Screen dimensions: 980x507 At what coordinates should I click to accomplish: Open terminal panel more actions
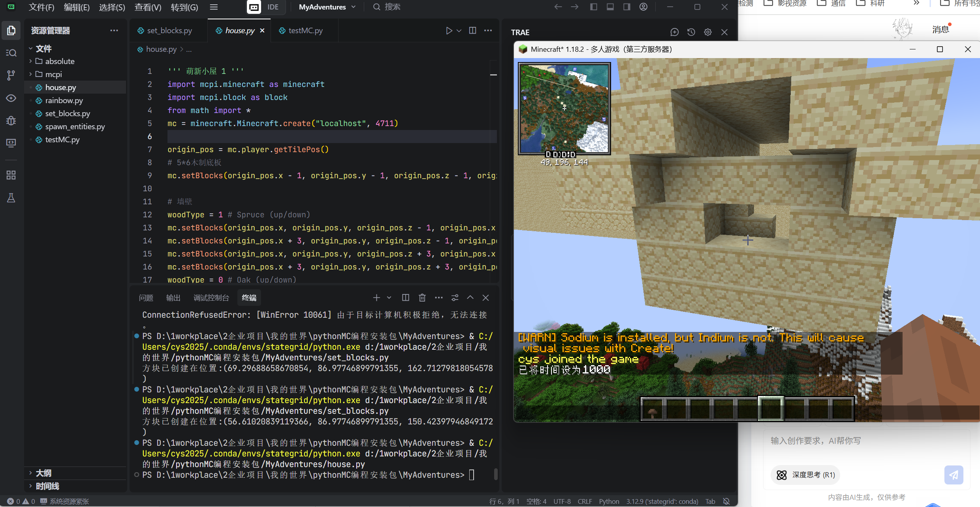pyautogui.click(x=439, y=298)
